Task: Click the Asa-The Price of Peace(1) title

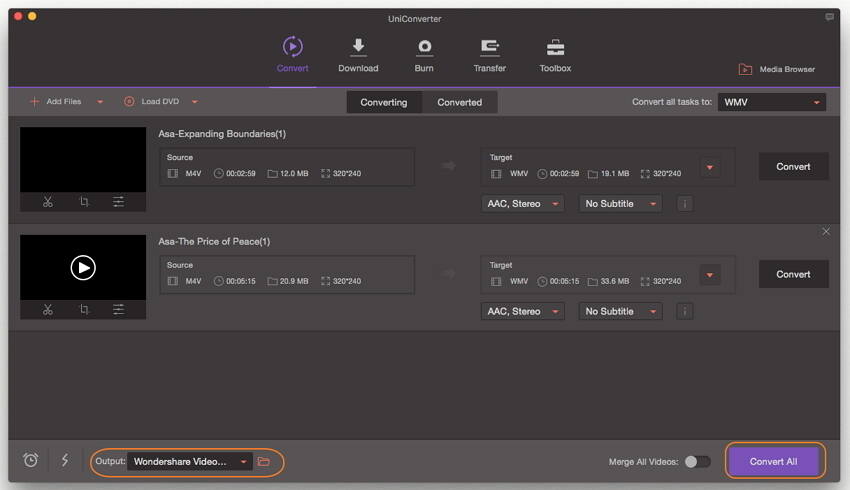Action: (x=214, y=242)
